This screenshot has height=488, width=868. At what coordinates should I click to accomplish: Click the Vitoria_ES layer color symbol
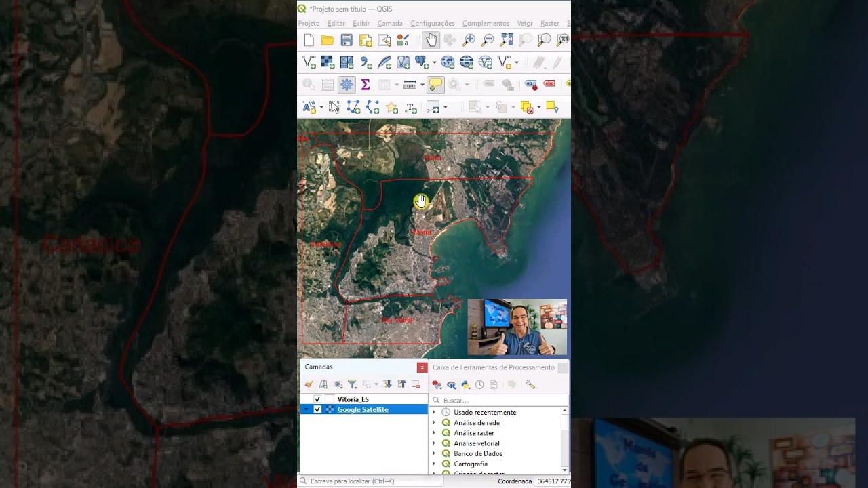pos(330,399)
